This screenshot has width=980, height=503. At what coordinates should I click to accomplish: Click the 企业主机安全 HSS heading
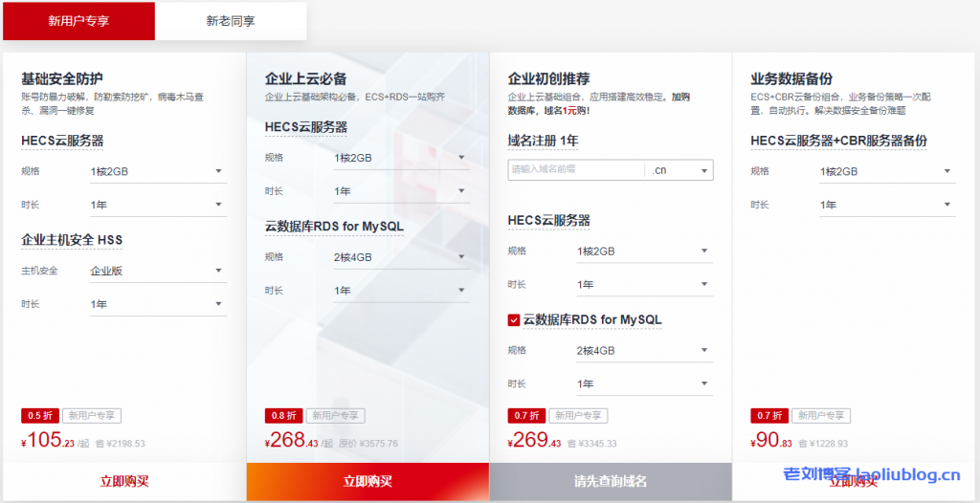(x=72, y=240)
